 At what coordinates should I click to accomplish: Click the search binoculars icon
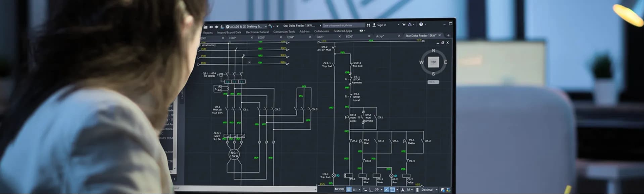tap(368, 25)
